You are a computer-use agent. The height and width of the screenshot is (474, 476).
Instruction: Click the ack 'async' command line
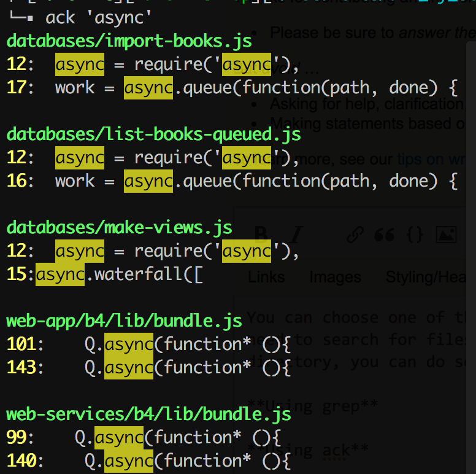(x=98, y=18)
